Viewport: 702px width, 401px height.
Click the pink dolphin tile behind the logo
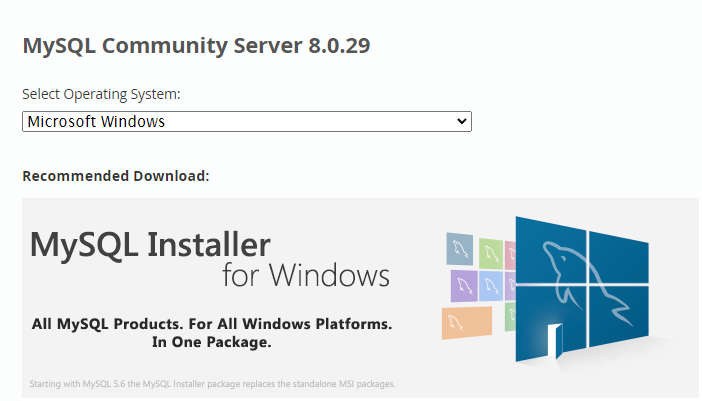[509, 252]
